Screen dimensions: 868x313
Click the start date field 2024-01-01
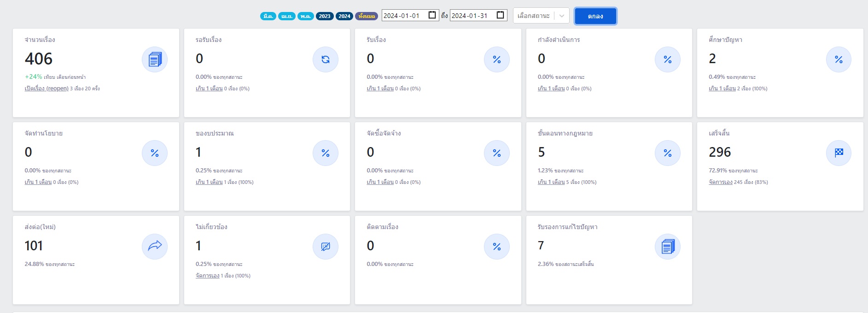(402, 16)
